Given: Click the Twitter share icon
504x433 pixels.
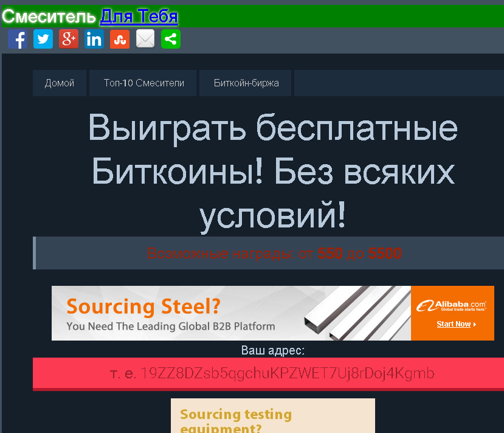Looking at the screenshot, I should tap(43, 40).
